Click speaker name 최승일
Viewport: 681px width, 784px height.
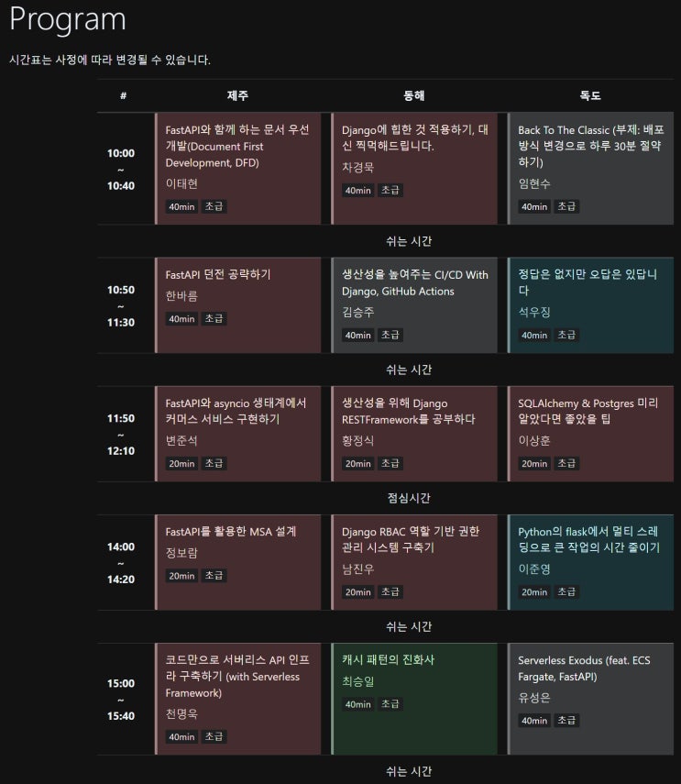click(358, 681)
